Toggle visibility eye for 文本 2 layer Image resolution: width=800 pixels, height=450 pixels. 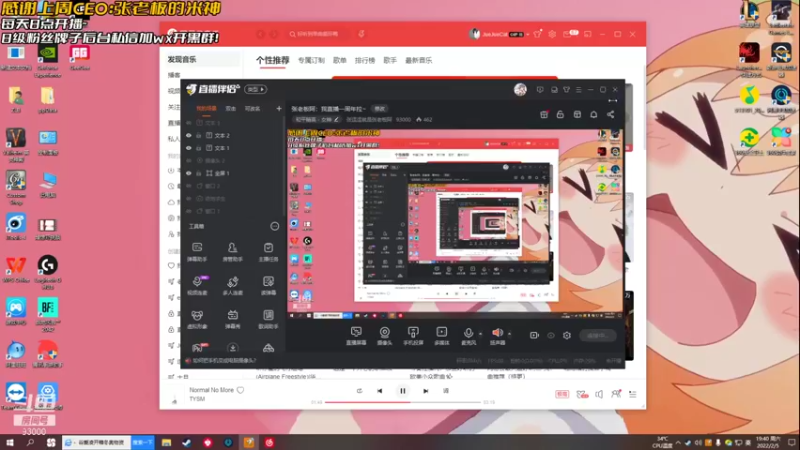[x=189, y=136]
